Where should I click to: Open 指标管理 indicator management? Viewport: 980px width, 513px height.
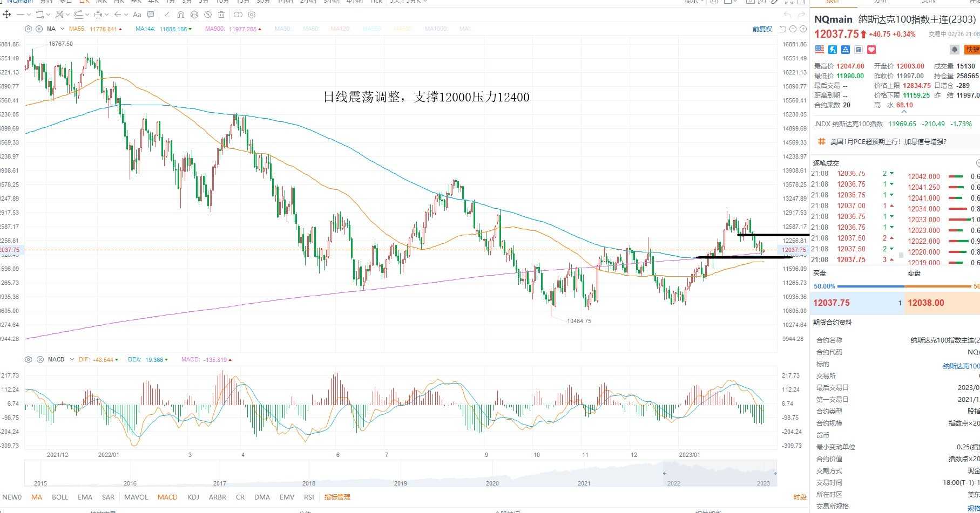pyautogui.click(x=337, y=497)
